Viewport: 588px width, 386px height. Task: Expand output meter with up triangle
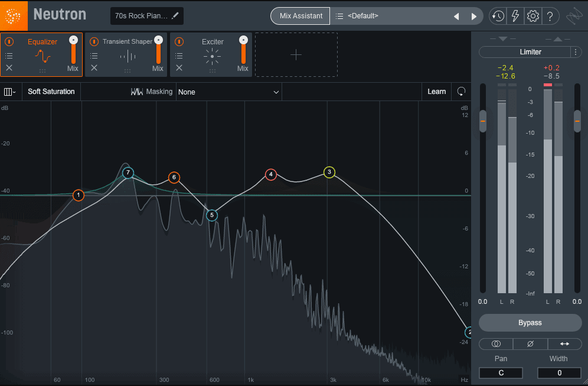(558, 39)
